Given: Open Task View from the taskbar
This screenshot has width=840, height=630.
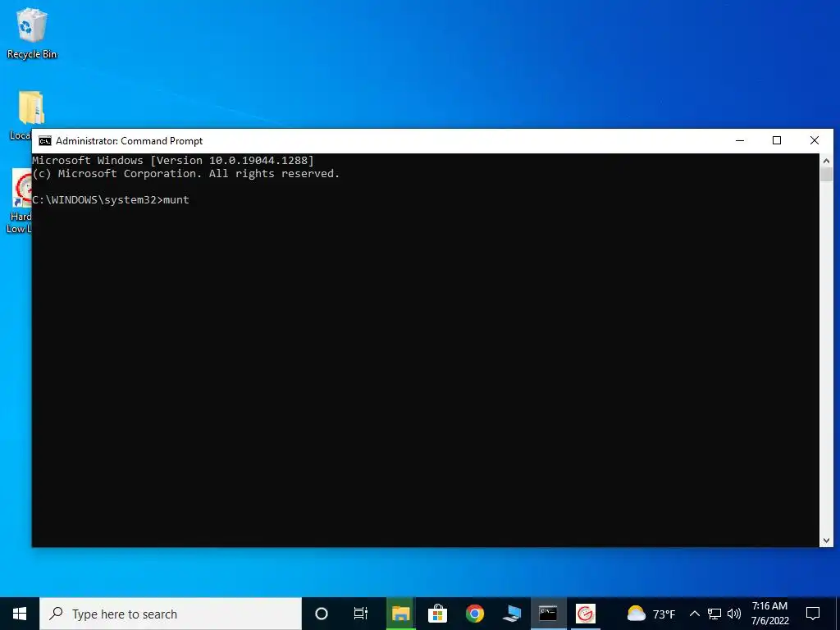Looking at the screenshot, I should (x=361, y=614).
